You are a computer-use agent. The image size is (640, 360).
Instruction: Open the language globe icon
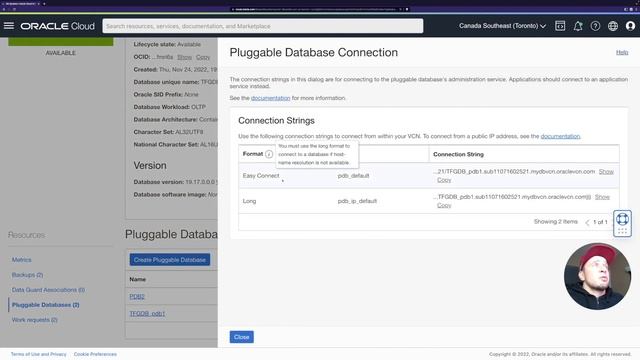613,26
